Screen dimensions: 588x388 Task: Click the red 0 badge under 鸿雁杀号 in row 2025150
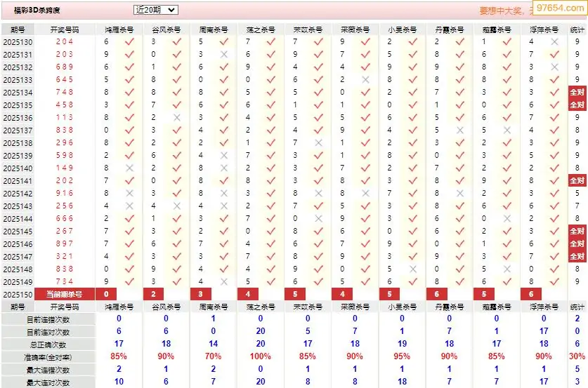point(106,295)
